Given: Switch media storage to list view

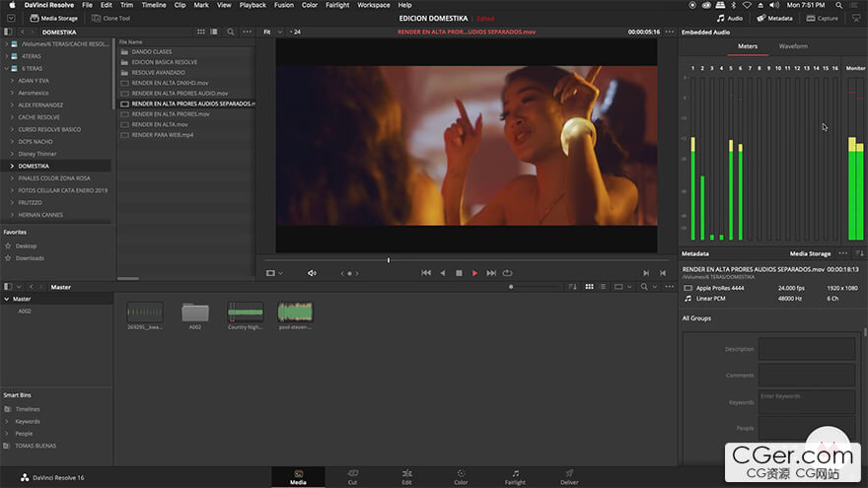Looking at the screenshot, I should tap(214, 33).
